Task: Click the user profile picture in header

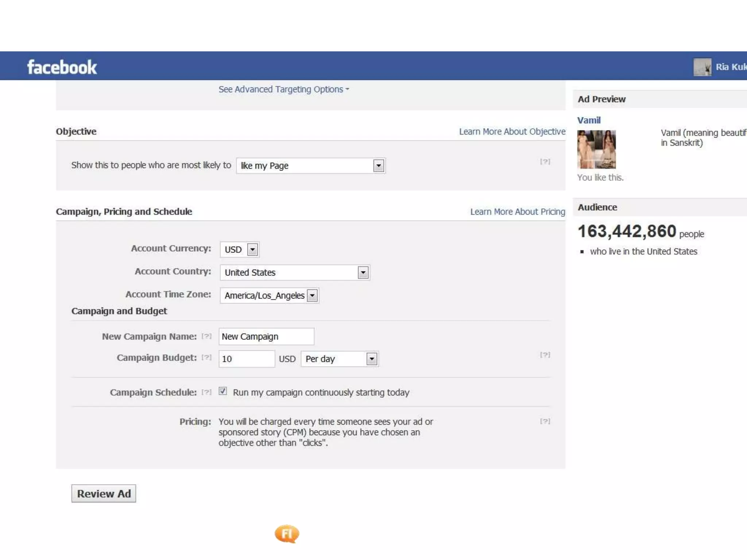Action: 702,67
